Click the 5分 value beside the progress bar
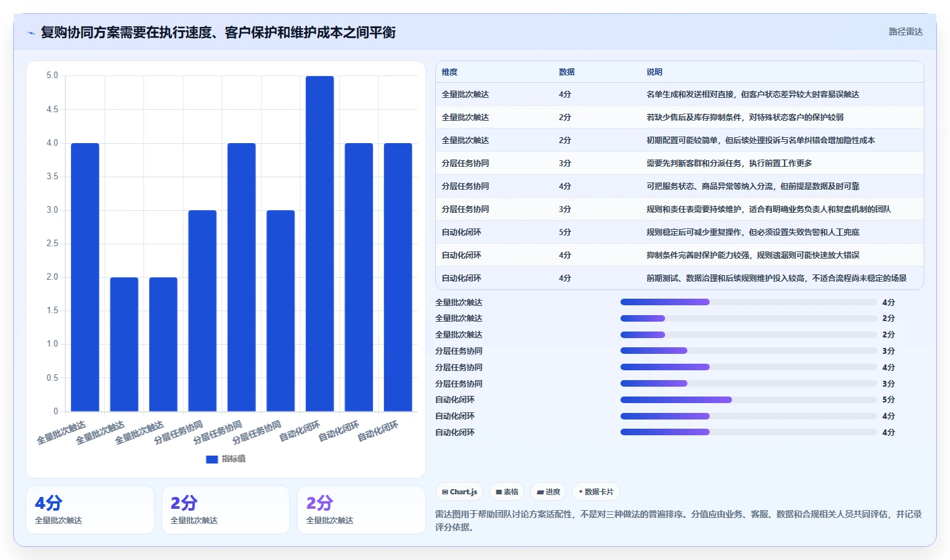 pos(888,400)
